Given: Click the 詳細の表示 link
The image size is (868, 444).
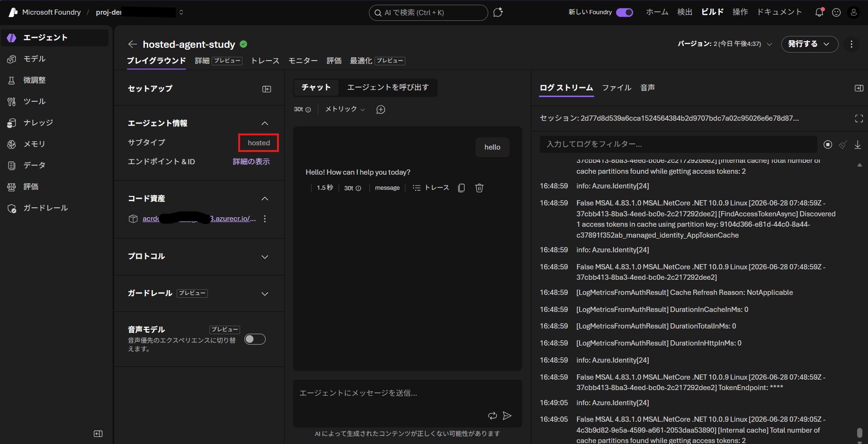Looking at the screenshot, I should 251,161.
